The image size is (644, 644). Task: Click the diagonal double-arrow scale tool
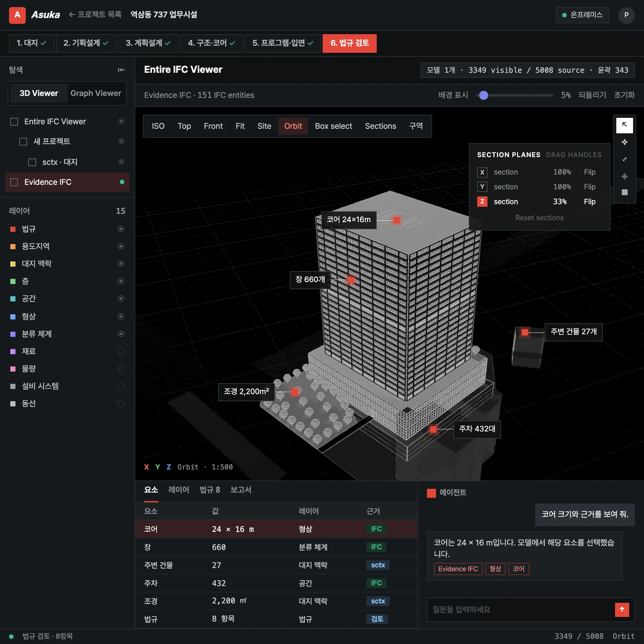tap(624, 159)
